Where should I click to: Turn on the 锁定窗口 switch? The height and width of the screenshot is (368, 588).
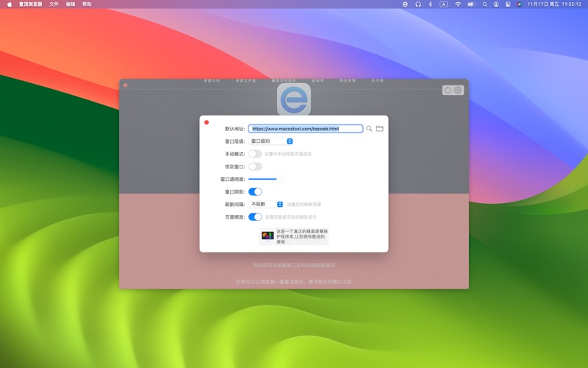point(255,166)
